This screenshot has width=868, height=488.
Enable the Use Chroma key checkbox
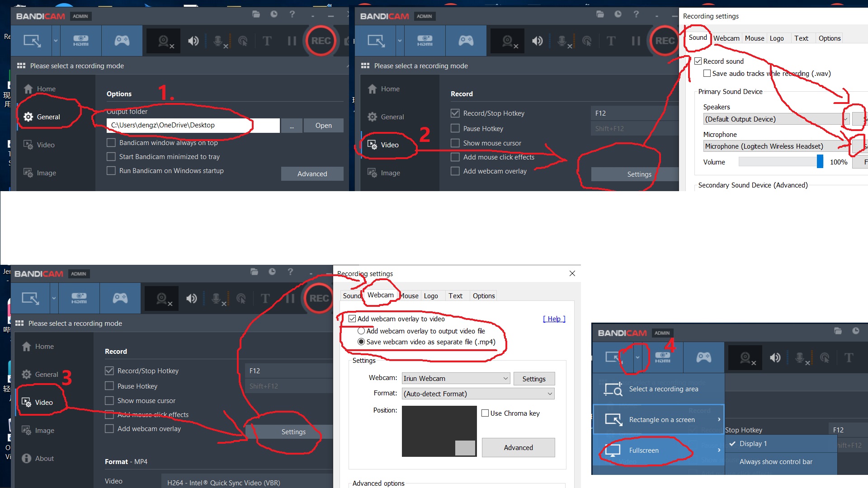click(485, 413)
